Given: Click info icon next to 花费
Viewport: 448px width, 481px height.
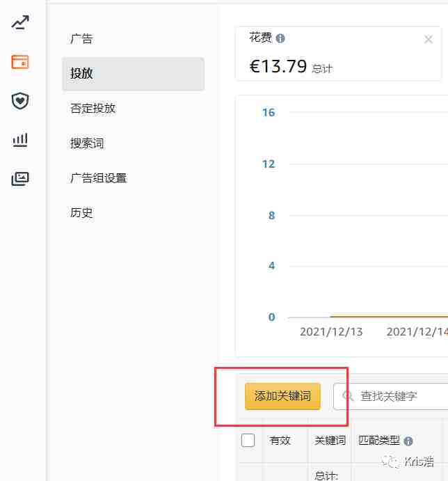Looking at the screenshot, I should (x=280, y=38).
